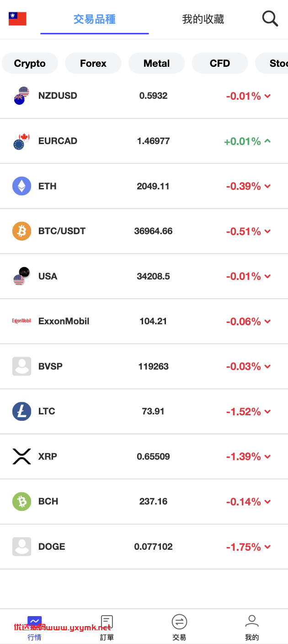Open the 訂單 orders tab

[x=107, y=628]
